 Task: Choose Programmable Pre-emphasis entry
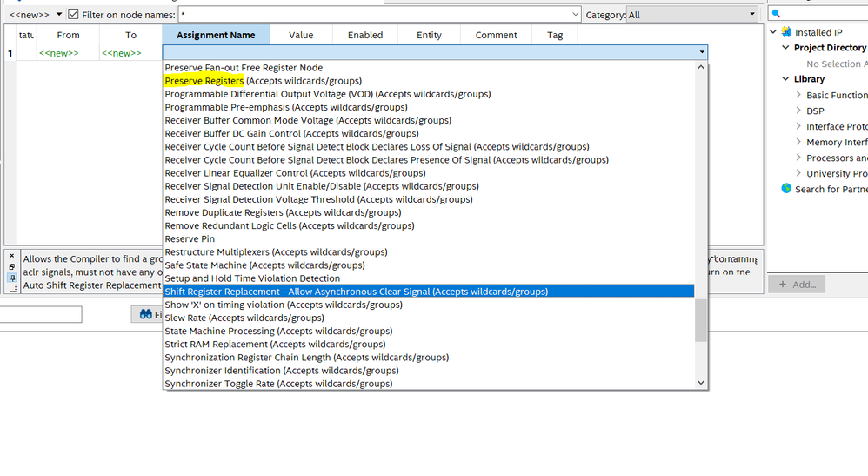pos(429,107)
